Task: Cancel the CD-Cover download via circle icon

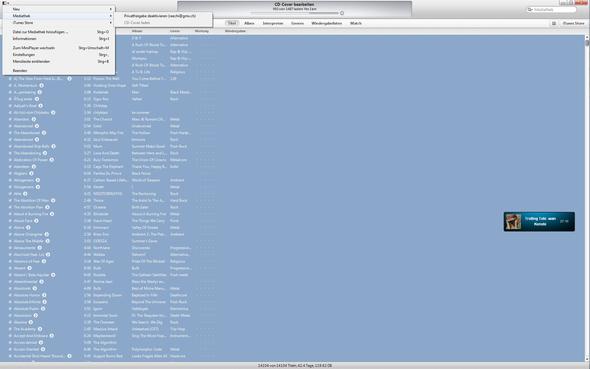Action: [x=342, y=13]
